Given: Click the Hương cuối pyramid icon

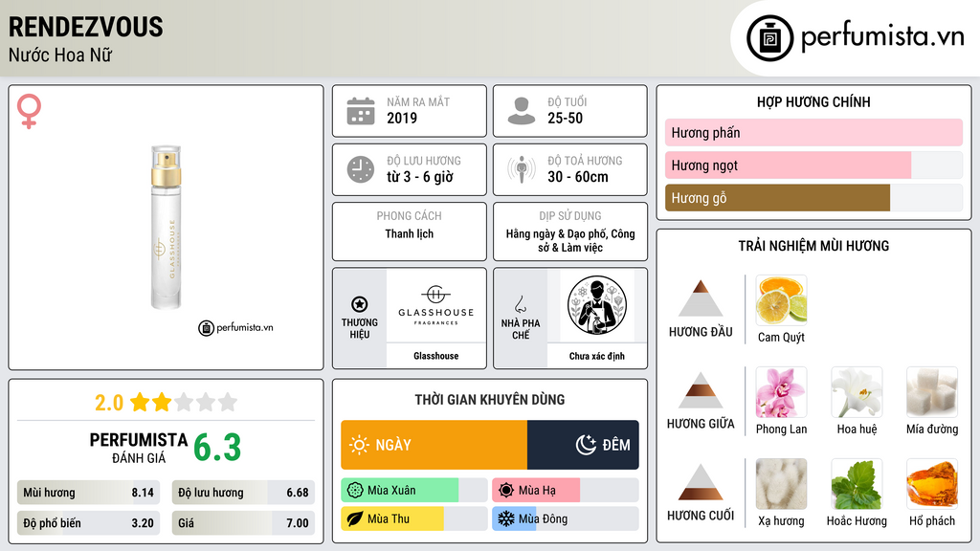Looking at the screenshot, I should 701,482.
